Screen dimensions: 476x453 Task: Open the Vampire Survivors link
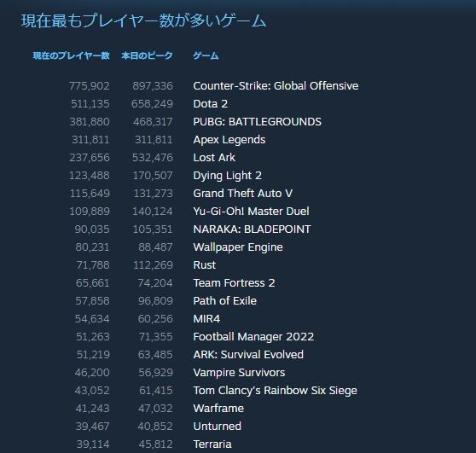click(x=239, y=373)
